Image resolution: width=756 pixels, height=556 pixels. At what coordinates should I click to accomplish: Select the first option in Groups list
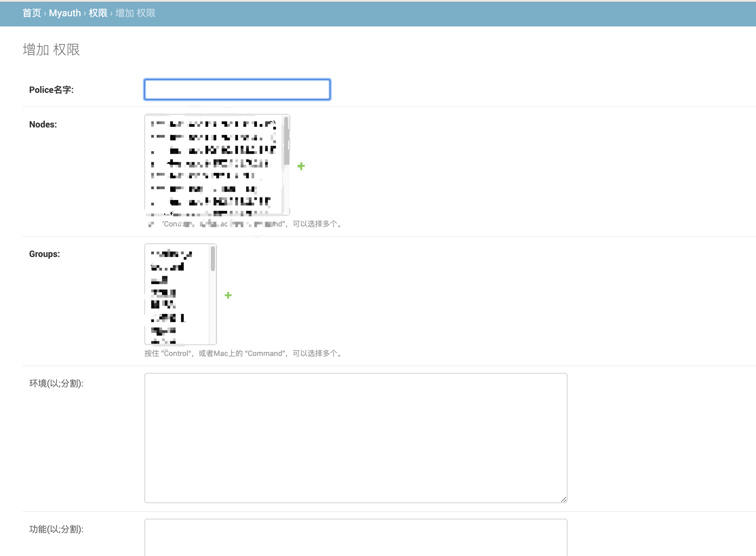[172, 254]
